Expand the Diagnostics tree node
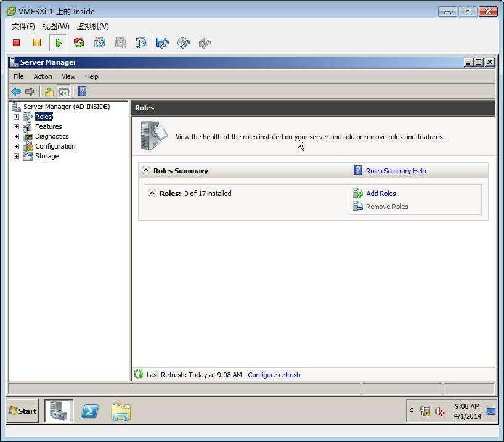Image resolution: width=504 pixels, height=442 pixels. 17,136
